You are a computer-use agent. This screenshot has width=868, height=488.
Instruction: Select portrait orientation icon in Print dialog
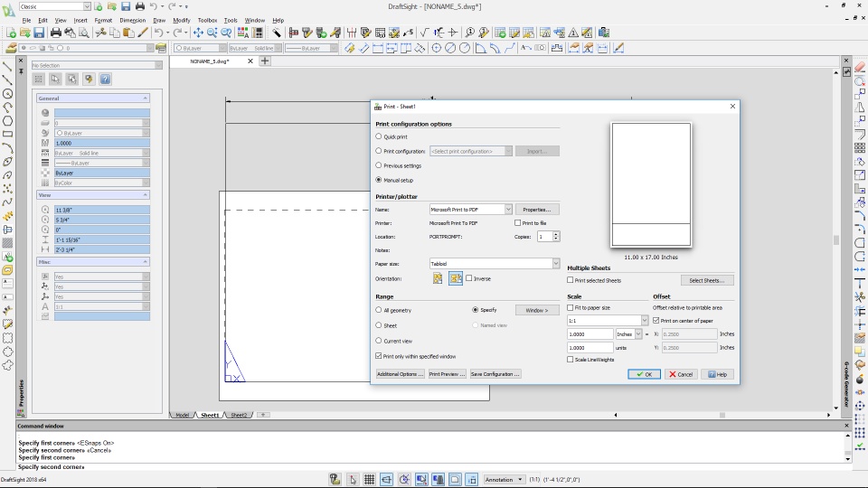click(x=438, y=278)
